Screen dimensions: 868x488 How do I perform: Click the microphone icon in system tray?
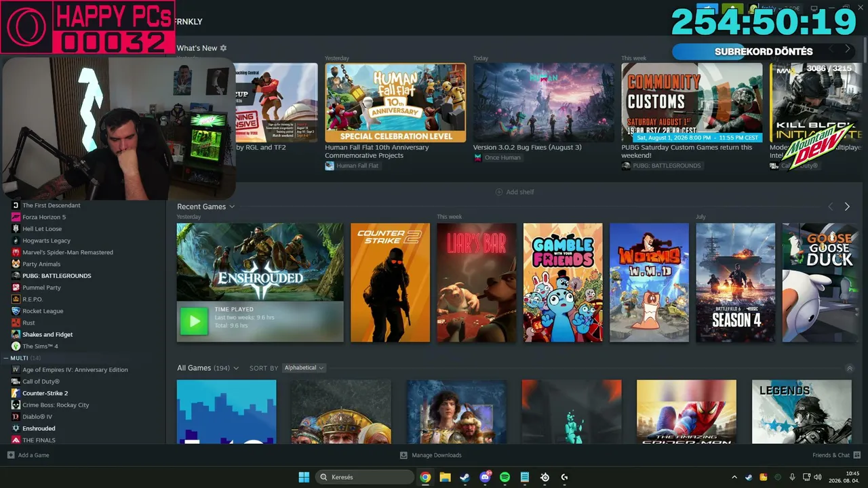792,477
